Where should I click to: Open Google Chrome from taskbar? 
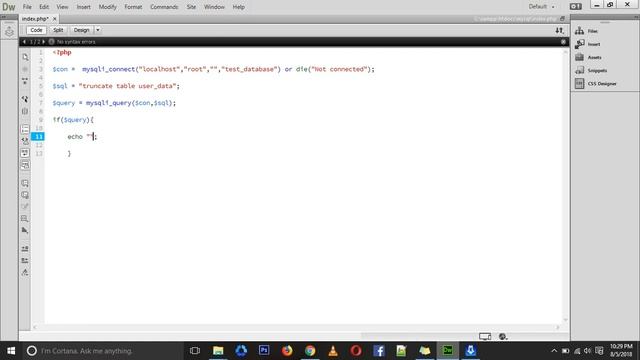(x=310, y=351)
